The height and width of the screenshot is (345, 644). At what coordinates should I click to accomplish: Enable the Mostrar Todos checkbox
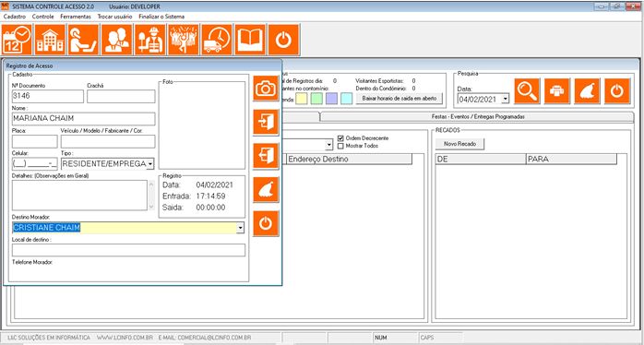(x=340, y=146)
